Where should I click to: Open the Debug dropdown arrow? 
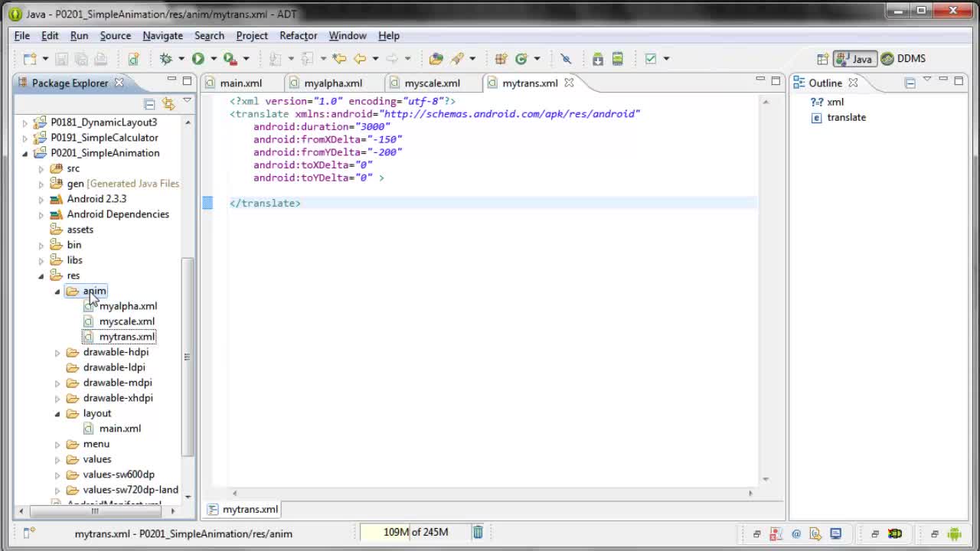181,59
